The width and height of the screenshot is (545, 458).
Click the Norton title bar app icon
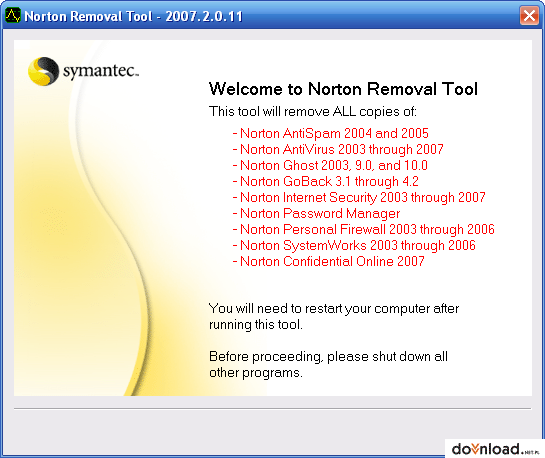[x=13, y=15]
